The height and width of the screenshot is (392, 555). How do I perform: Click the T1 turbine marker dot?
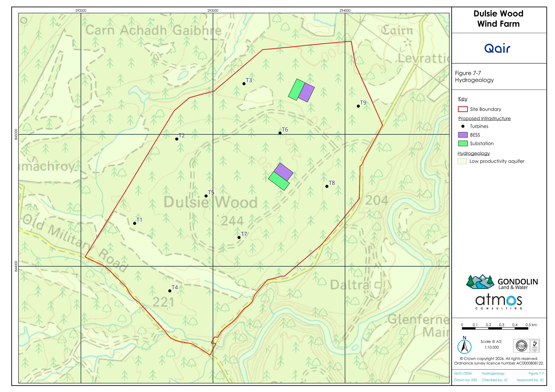[x=135, y=223]
